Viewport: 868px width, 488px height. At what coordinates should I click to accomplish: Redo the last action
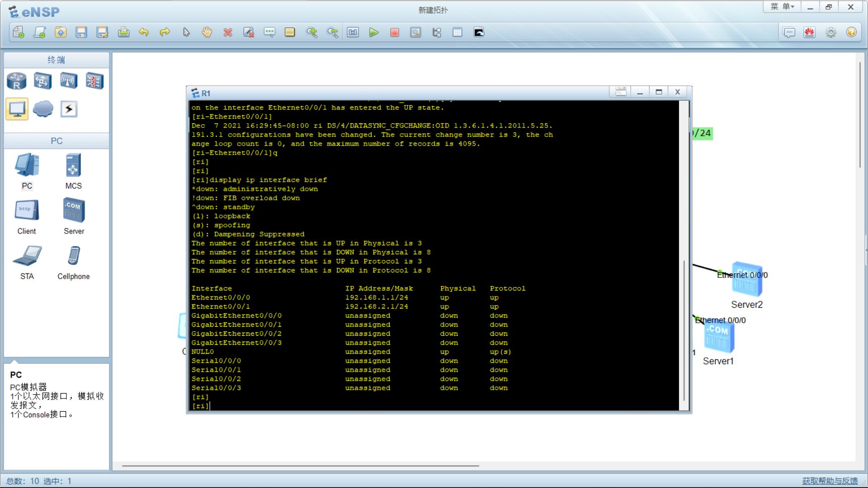click(x=165, y=32)
